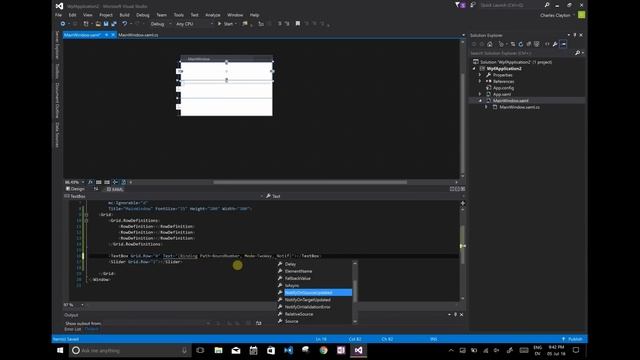This screenshot has height=360, width=640.
Task: Click the Solution Explorer search magnifier icon
Action: click(578, 53)
